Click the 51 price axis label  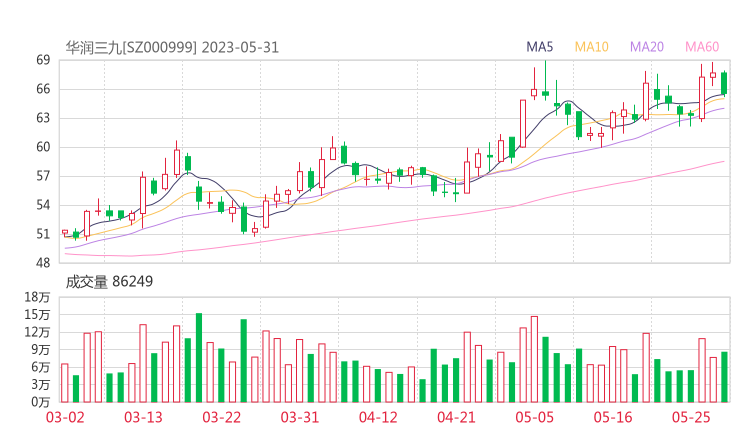click(x=43, y=234)
